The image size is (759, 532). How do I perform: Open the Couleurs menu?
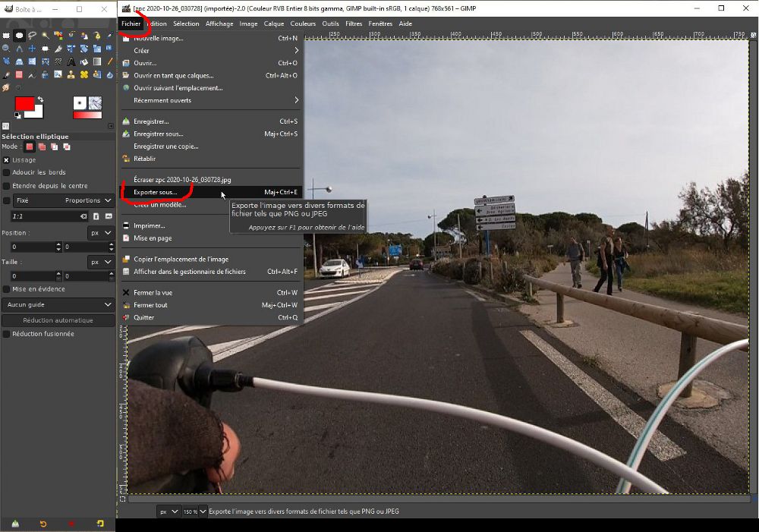click(x=303, y=24)
